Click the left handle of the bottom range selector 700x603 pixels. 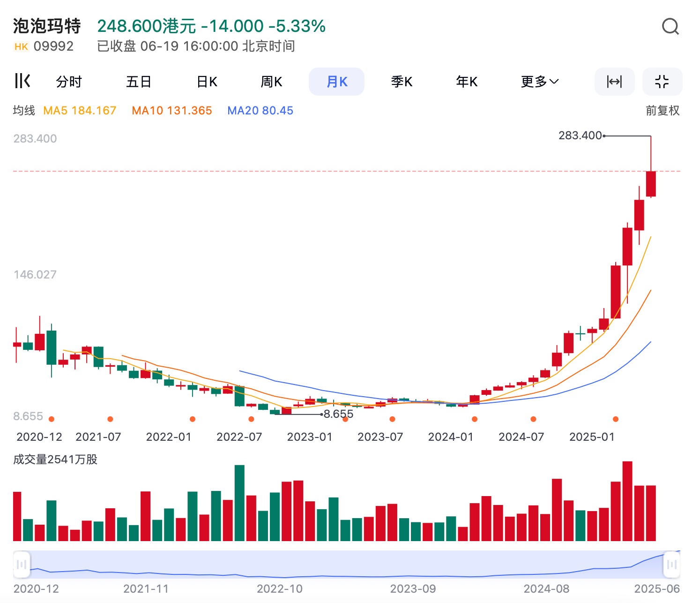[21, 565]
